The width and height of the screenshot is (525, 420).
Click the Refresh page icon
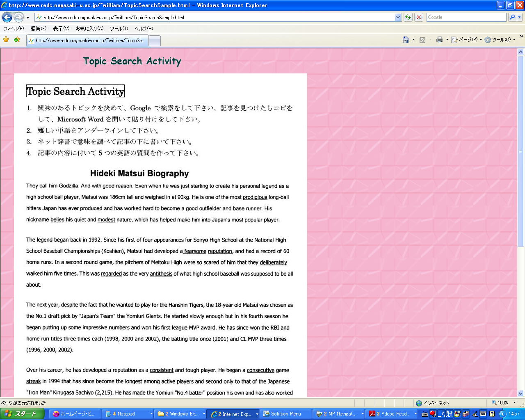point(408,17)
